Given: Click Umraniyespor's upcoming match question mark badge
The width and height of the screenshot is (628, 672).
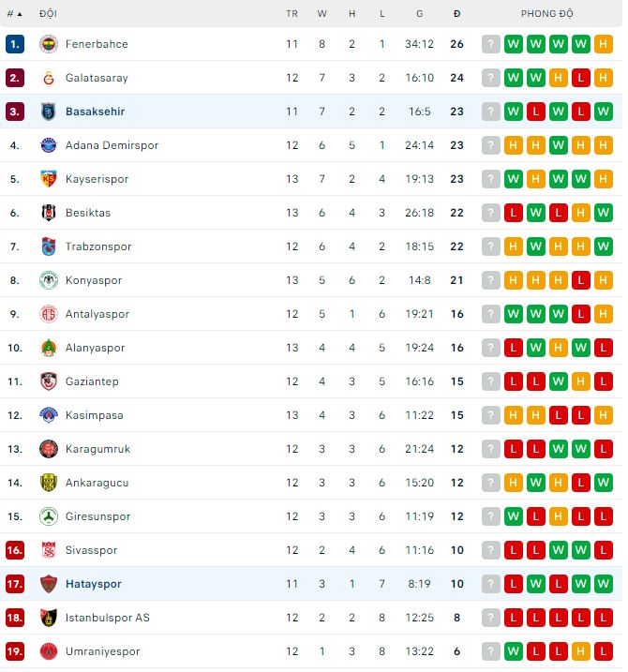Looking at the screenshot, I should click(x=491, y=651).
